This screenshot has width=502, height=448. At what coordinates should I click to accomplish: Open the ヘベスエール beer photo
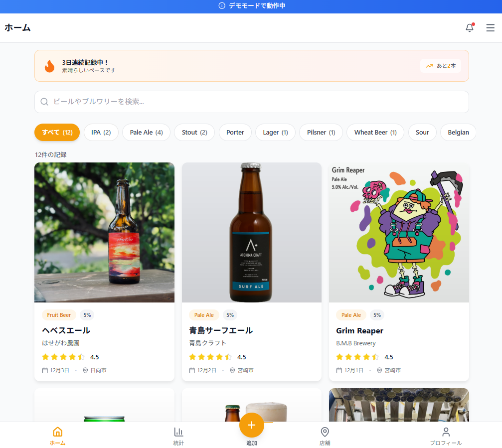coord(104,232)
